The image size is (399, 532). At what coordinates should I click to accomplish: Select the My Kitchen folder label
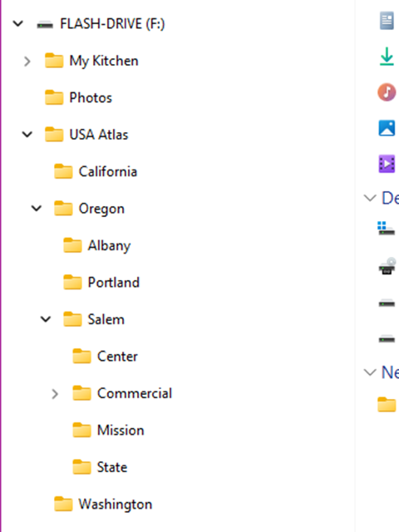[x=104, y=61]
